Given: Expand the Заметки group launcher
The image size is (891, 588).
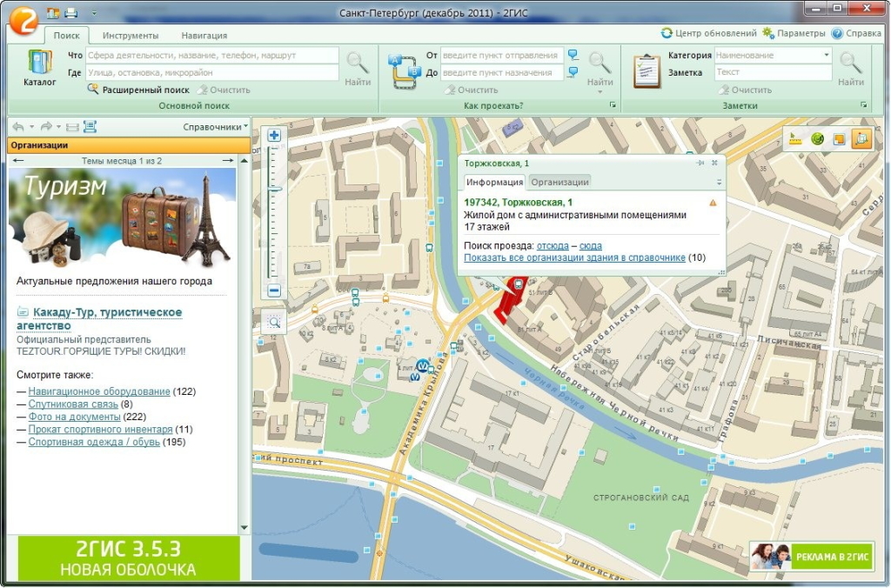Looking at the screenshot, I should [x=864, y=105].
